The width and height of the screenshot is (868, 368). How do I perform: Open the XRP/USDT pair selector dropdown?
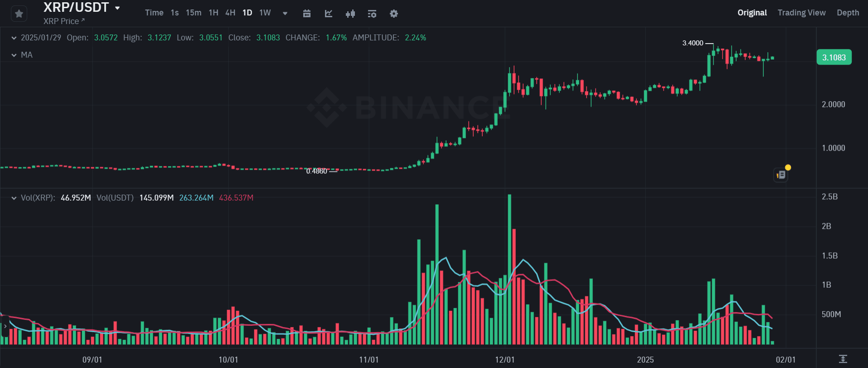[117, 8]
